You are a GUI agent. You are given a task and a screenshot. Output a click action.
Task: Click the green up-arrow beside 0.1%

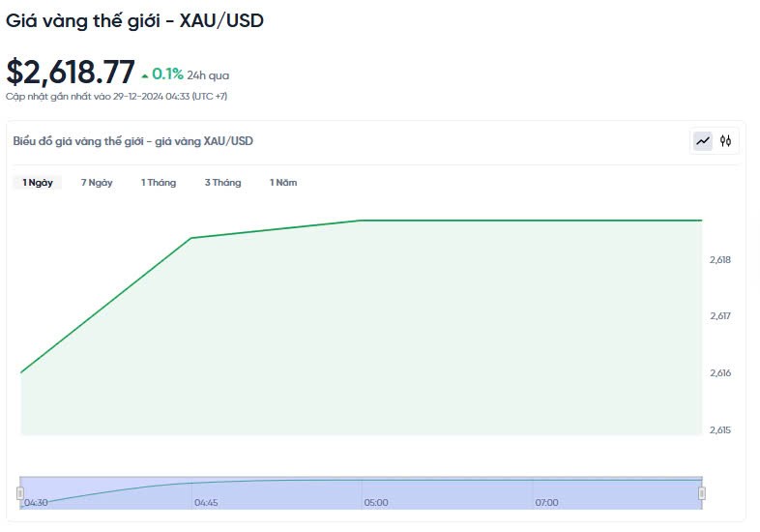coord(145,75)
